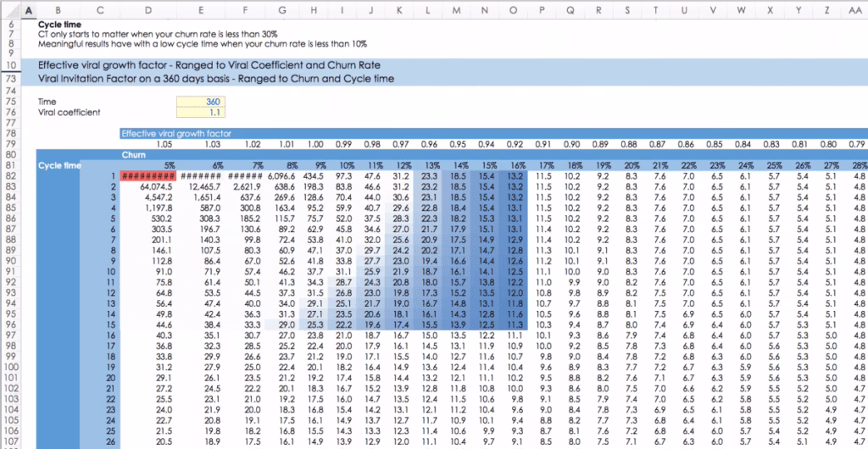
Task: Select cell with value 434.5
Action: [x=314, y=176]
